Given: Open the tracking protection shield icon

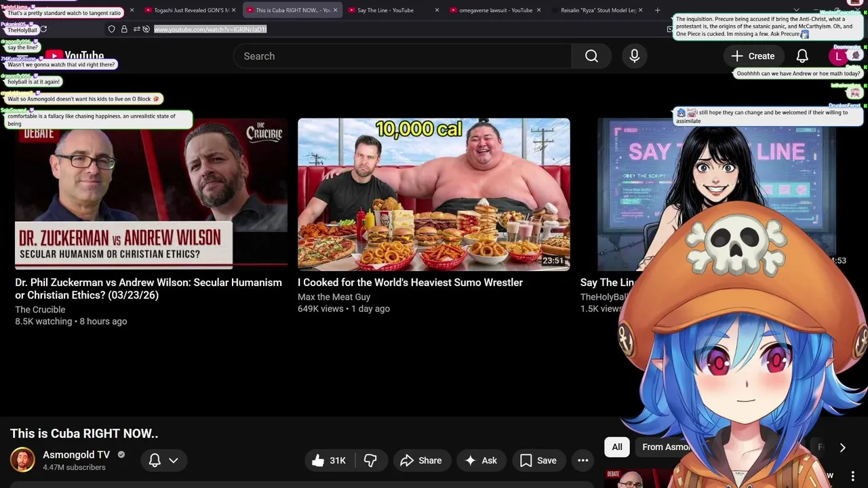Looking at the screenshot, I should [111, 29].
